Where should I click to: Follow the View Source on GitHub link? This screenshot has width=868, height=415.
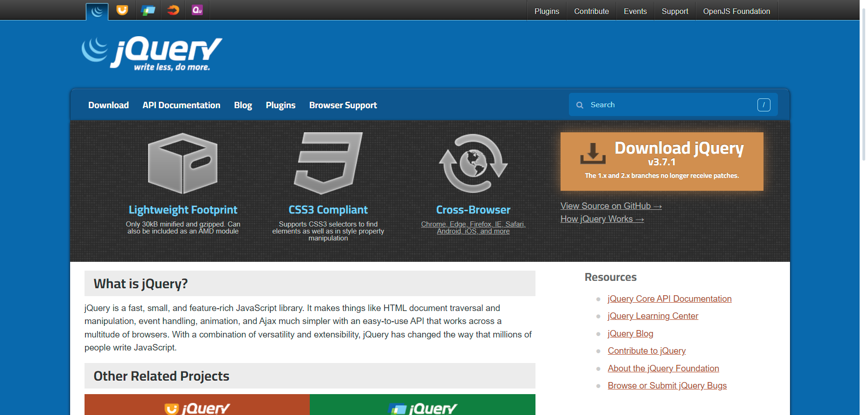click(x=611, y=206)
